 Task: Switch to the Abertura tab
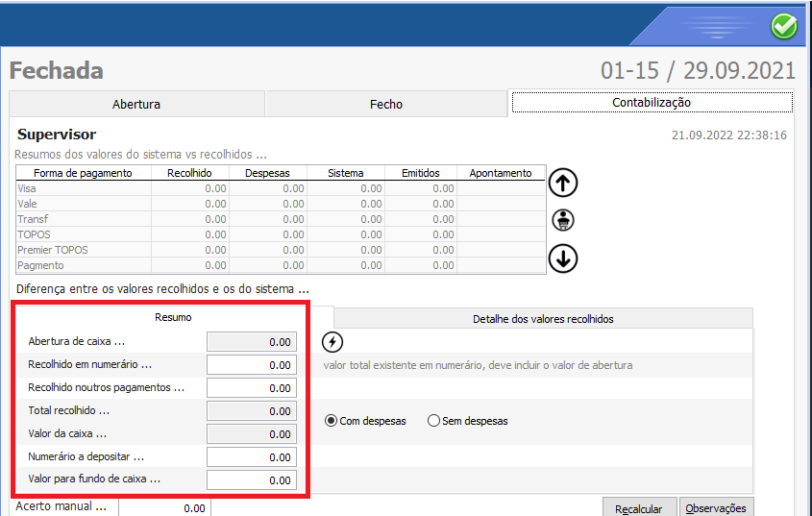[136, 104]
